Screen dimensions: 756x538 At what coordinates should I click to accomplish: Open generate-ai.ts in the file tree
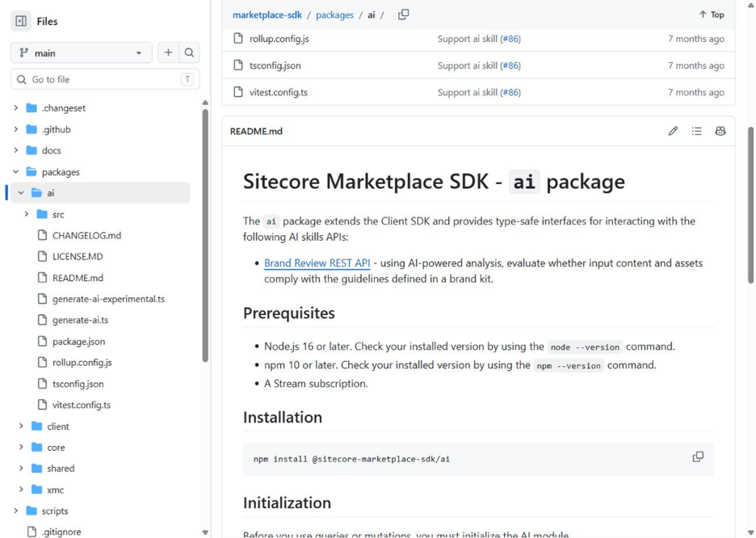click(81, 320)
